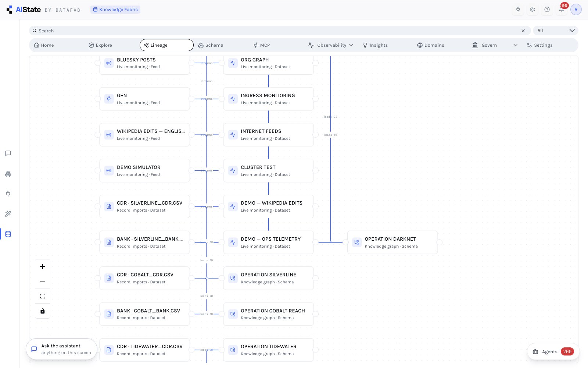Expand the Observability menu

(x=331, y=45)
